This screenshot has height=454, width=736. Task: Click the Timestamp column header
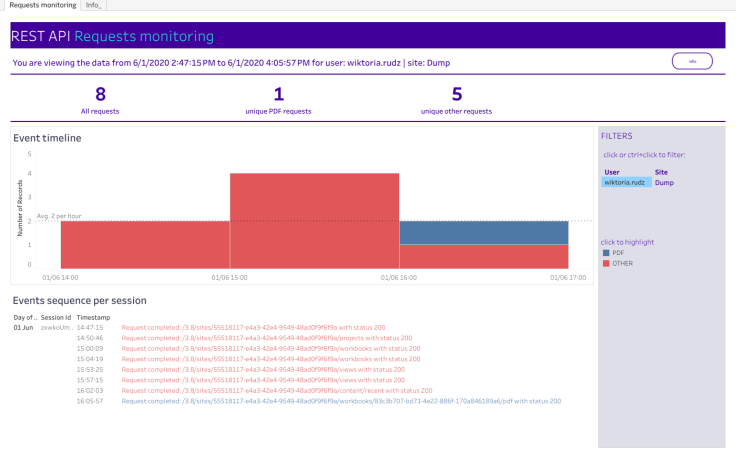[93, 316]
